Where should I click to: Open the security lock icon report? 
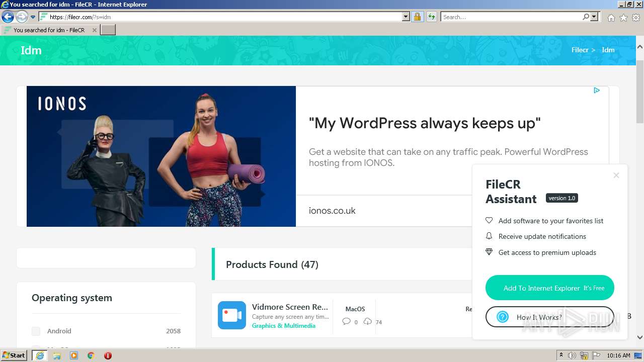(x=417, y=17)
